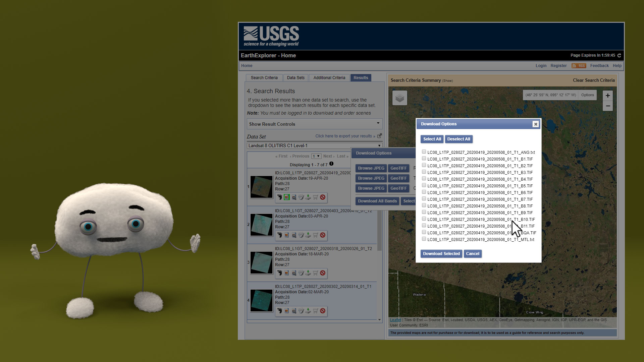Check the T1_B4.TIF file checkbox
Viewport: 644px width, 362px height.
point(424,179)
